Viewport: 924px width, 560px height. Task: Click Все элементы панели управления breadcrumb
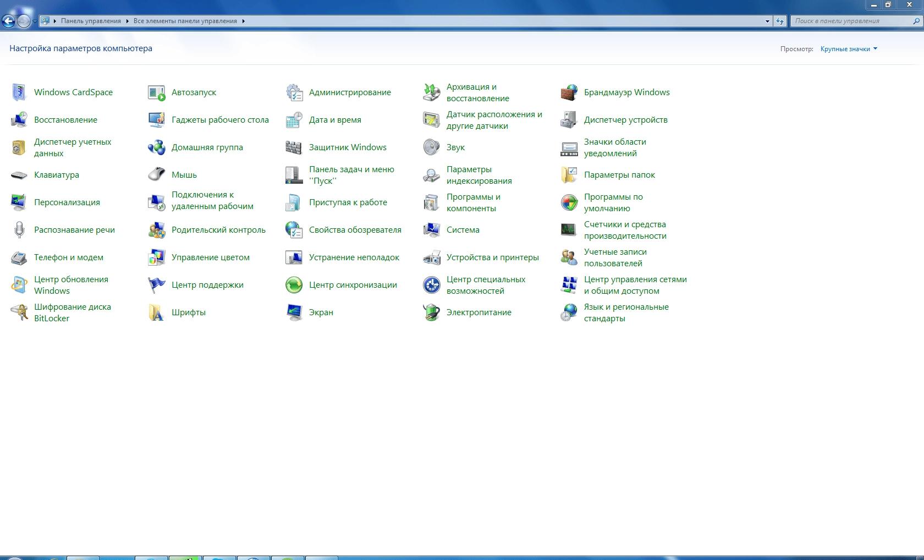pos(185,21)
